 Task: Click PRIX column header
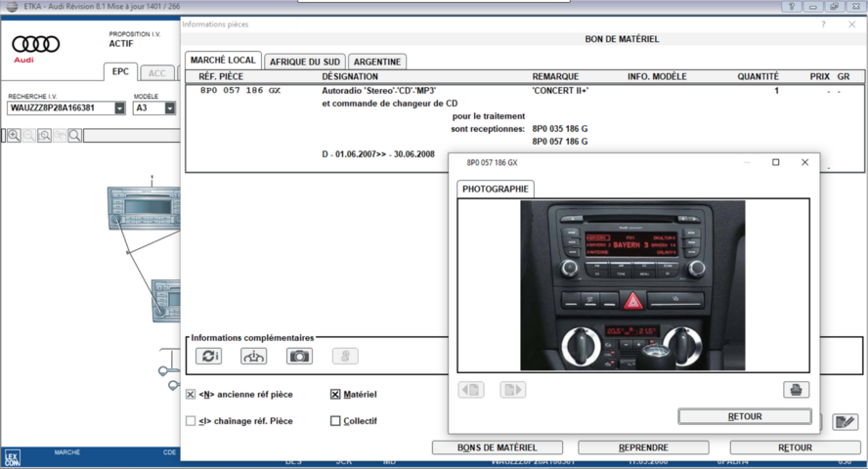(x=819, y=76)
